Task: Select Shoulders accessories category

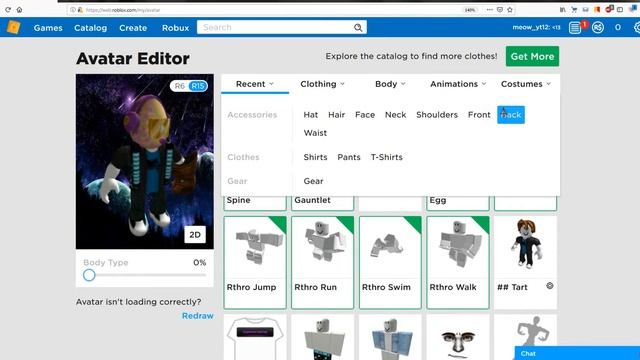Action: coord(437,115)
